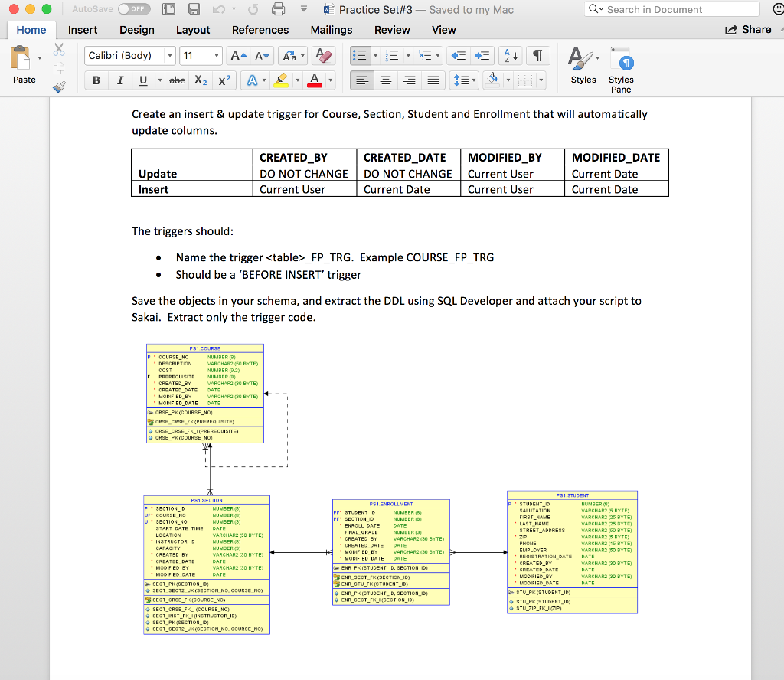Open the Styles Pane
The width and height of the screenshot is (784, 680).
(621, 67)
